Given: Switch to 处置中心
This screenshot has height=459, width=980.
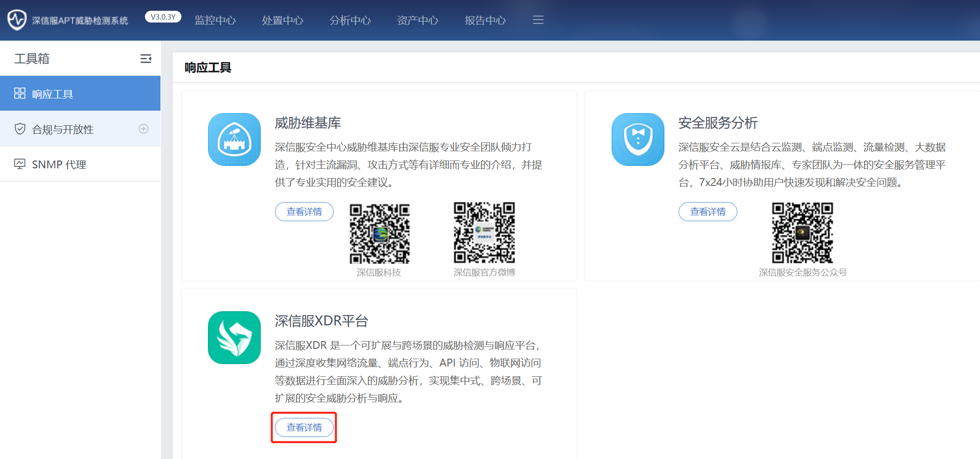Looking at the screenshot, I should tap(282, 20).
